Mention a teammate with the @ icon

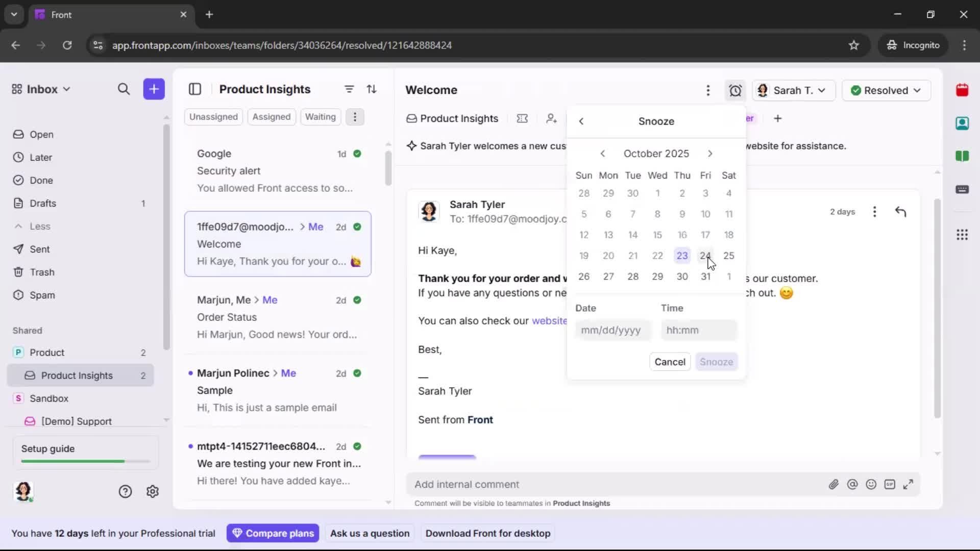[852, 484]
